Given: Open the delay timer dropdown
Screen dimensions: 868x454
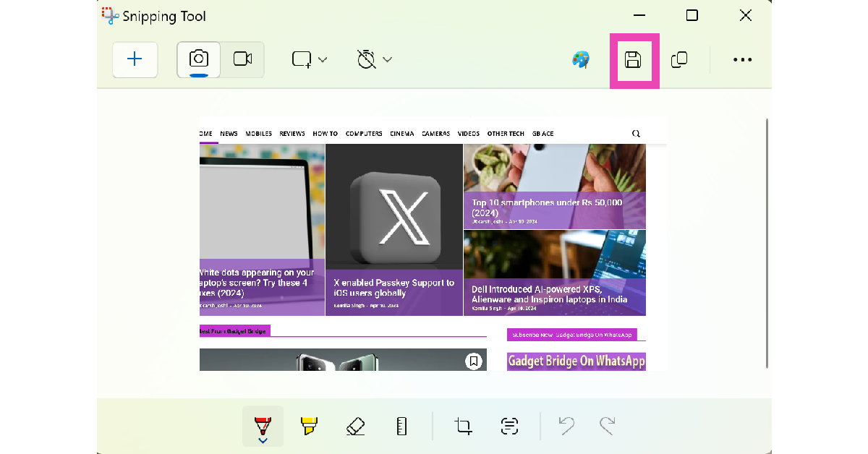Looking at the screenshot, I should (375, 59).
